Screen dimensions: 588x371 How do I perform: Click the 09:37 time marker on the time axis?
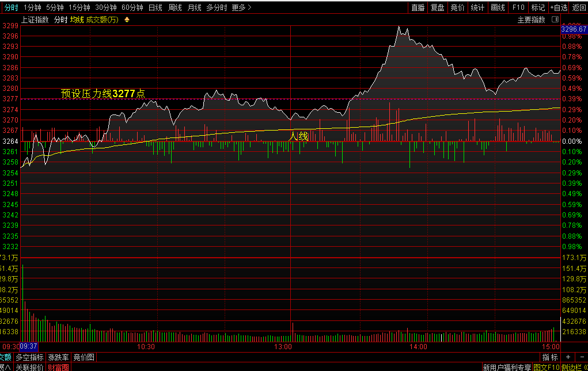point(29,347)
